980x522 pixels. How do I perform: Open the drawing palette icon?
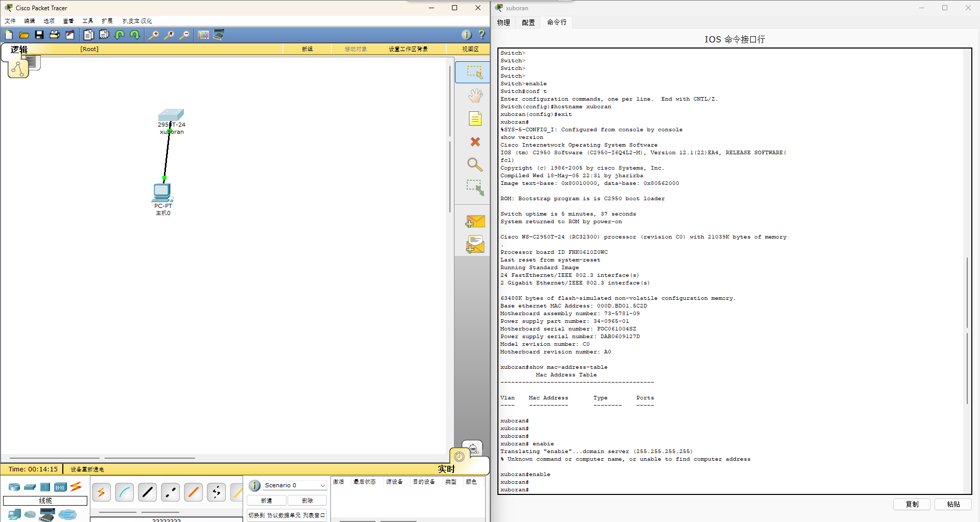(203, 35)
